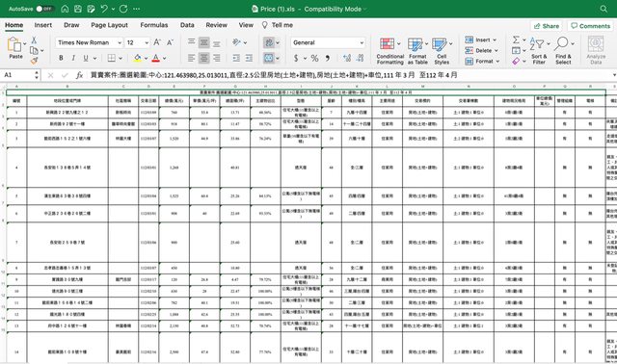Click the Find & Select magnifier

click(x=561, y=43)
